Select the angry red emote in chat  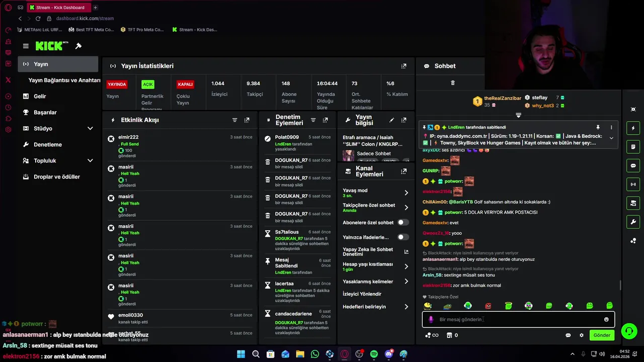pyautogui.click(x=488, y=306)
